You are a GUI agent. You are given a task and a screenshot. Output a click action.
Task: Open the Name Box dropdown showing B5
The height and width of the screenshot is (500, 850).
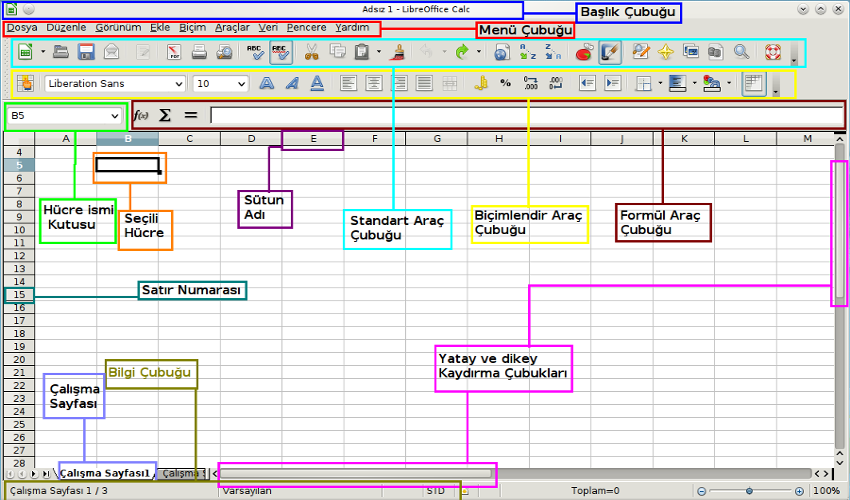click(x=115, y=116)
